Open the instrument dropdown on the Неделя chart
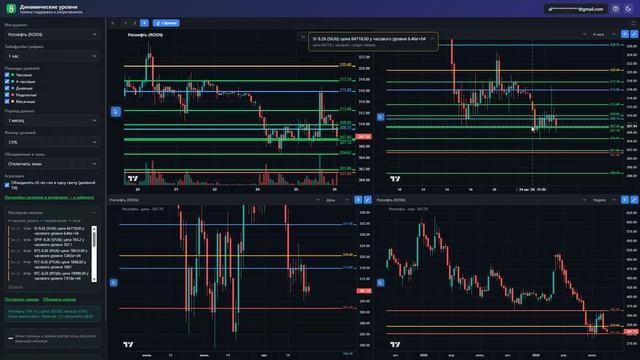640x360 pixels. (x=481, y=200)
